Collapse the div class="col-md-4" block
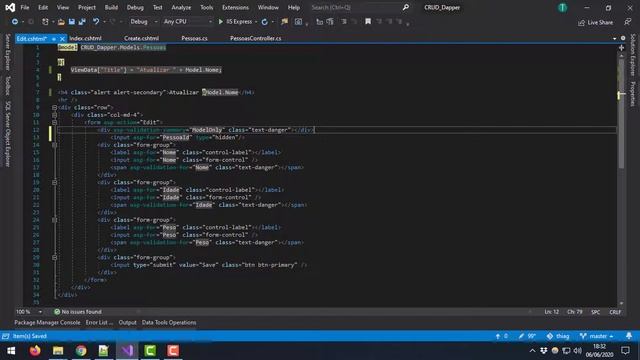 pyautogui.click(x=54, y=115)
